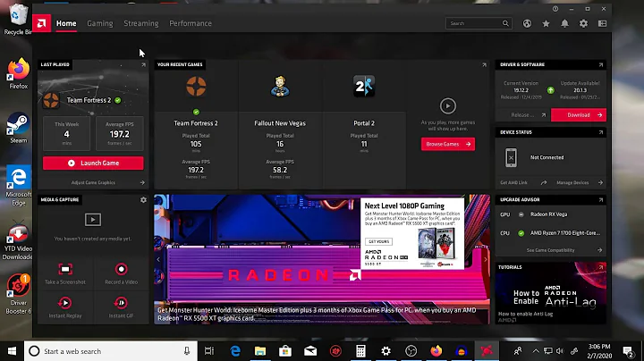Click the Not Connected phone icon
The width and height of the screenshot is (644, 361).
511,157
